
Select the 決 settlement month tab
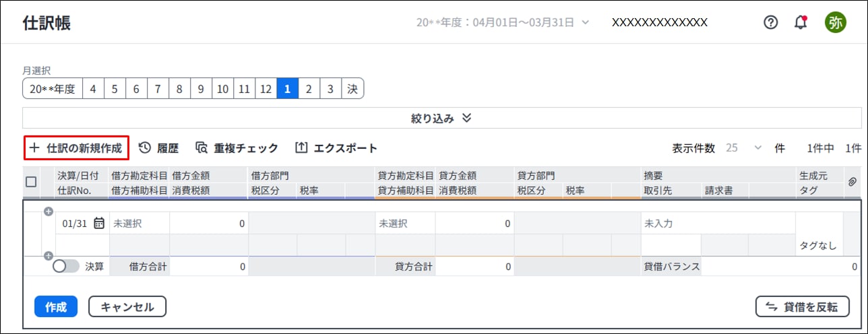[352, 89]
